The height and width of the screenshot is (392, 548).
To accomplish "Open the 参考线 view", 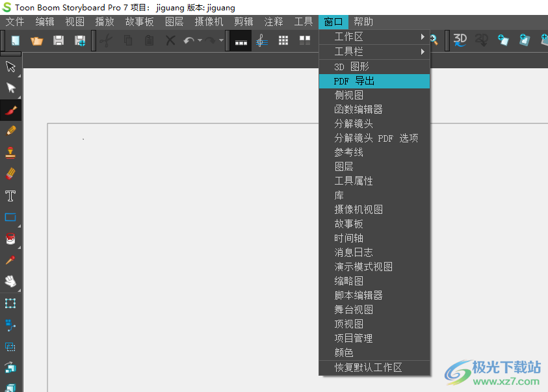I will pyautogui.click(x=374, y=153).
